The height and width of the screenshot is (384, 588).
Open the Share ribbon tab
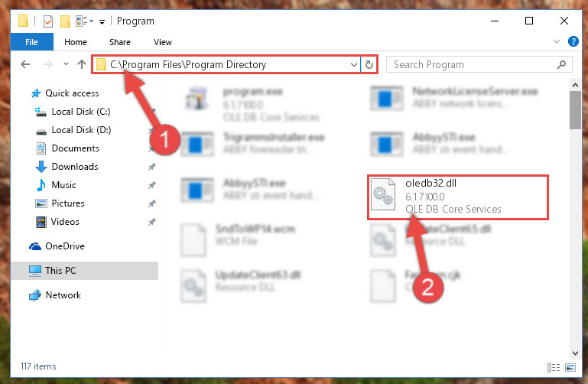[120, 42]
